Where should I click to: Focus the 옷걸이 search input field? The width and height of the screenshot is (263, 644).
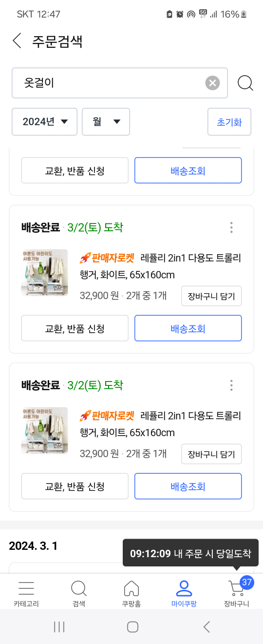107,83
